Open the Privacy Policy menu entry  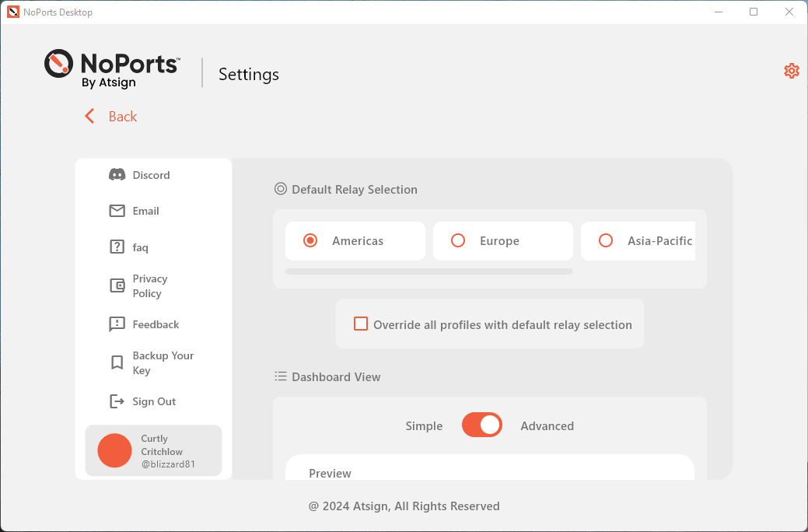coord(150,285)
